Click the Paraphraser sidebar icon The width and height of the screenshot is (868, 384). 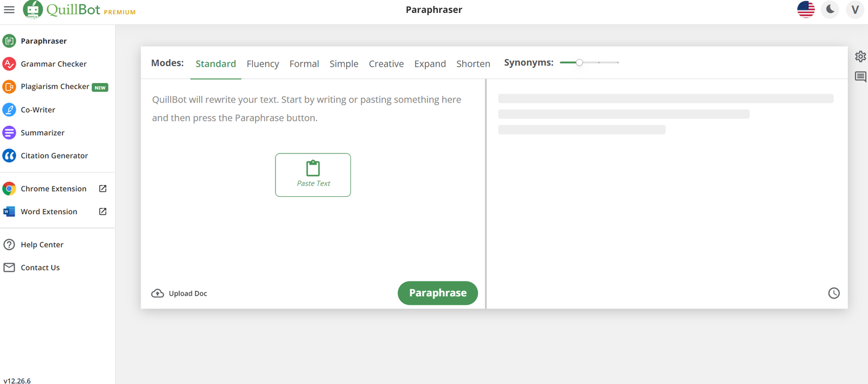[x=9, y=41]
